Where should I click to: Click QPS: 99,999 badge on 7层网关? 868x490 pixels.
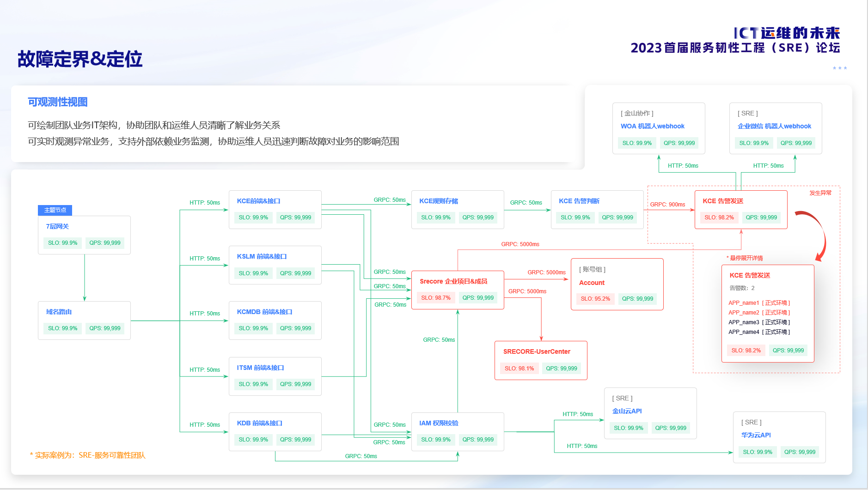[x=105, y=243]
